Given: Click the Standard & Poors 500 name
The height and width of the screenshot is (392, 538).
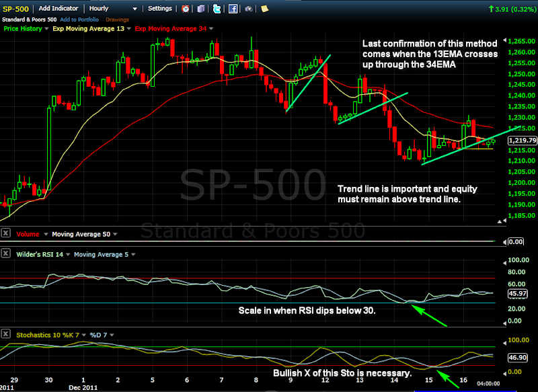Looking at the screenshot, I should coord(30,19).
